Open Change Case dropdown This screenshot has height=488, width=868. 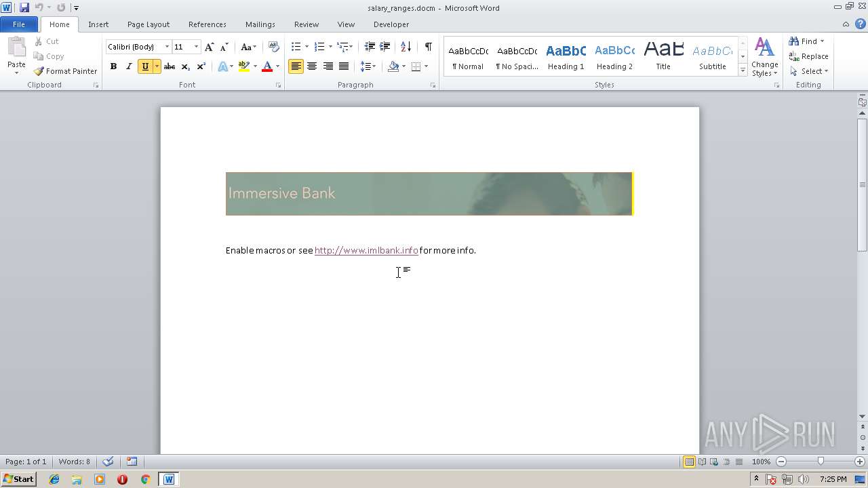248,47
